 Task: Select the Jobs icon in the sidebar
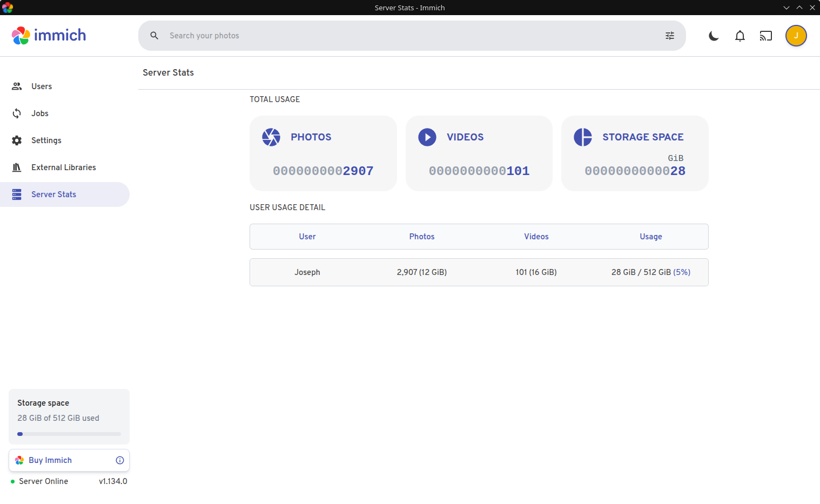17,113
